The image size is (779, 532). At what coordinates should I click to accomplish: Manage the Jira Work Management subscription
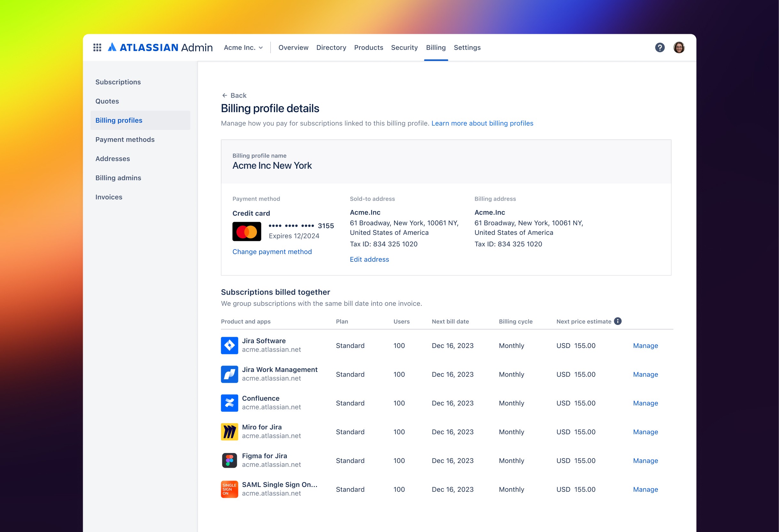coord(645,374)
